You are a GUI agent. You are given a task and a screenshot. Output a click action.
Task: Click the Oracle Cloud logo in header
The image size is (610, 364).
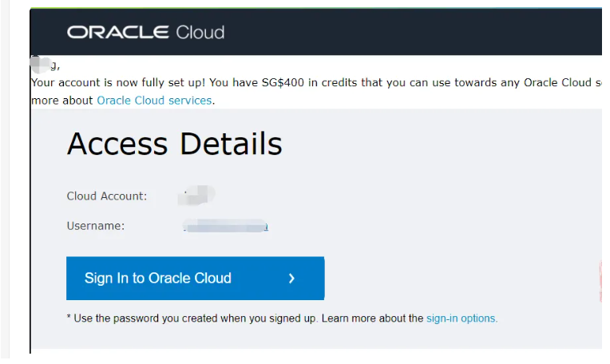145,33
